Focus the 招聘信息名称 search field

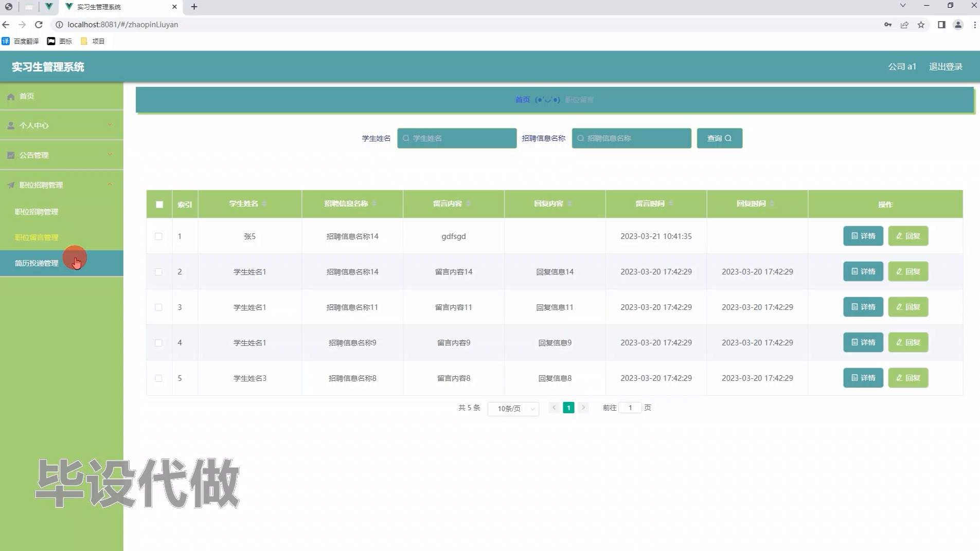[631, 138]
